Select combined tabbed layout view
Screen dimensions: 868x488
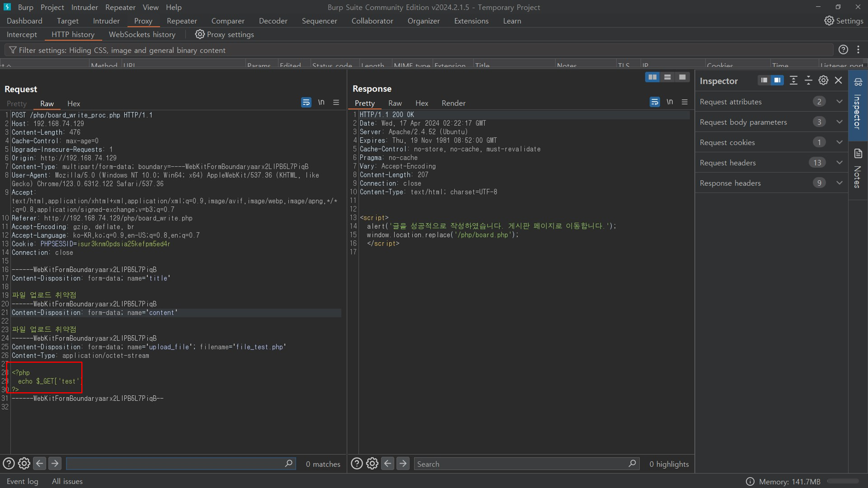682,77
